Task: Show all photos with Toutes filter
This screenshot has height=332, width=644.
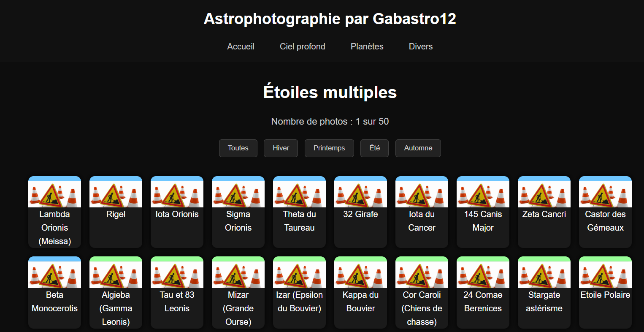Action: point(238,148)
